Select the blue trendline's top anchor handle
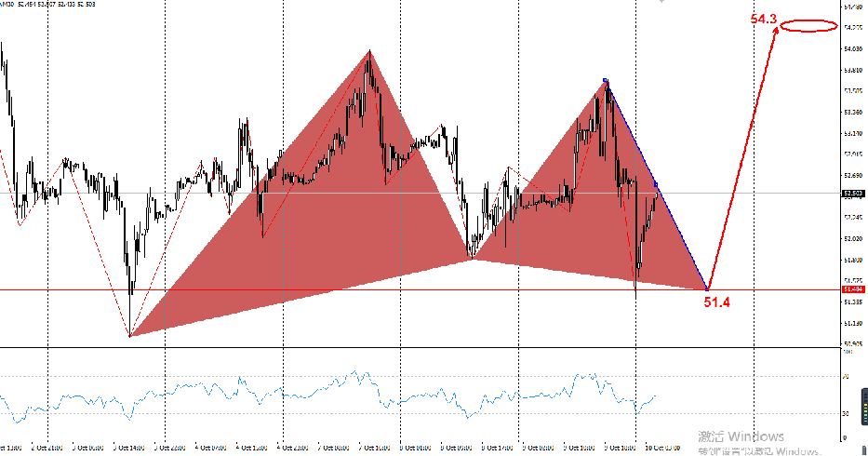 click(605, 80)
